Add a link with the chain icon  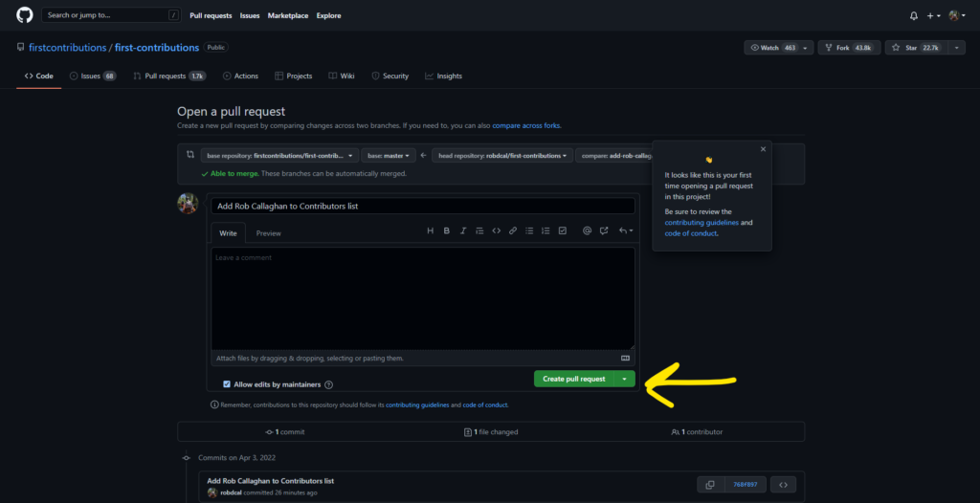point(513,230)
